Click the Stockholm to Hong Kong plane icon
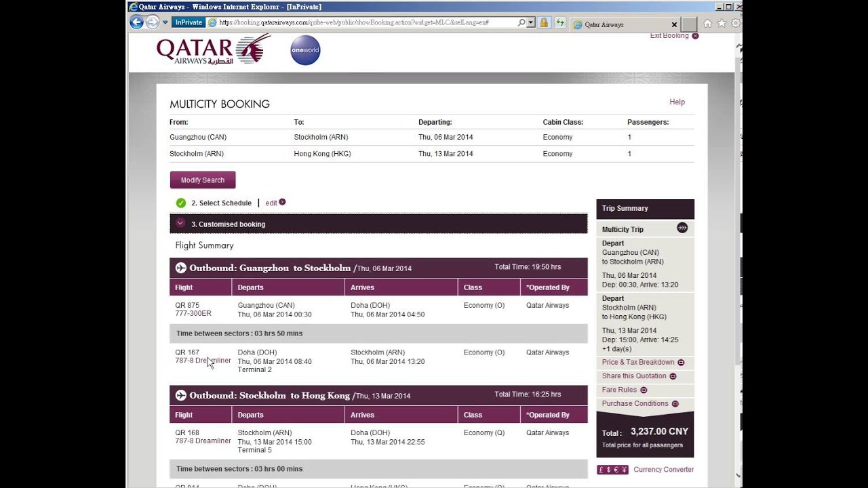The width and height of the screenshot is (868, 488). pyautogui.click(x=181, y=395)
